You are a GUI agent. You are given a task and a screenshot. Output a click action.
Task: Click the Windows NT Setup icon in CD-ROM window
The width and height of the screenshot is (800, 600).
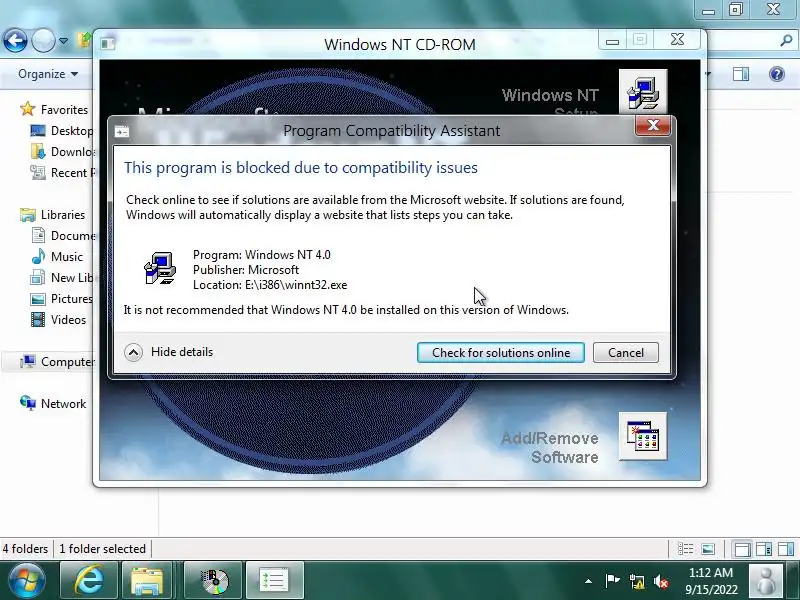643,92
